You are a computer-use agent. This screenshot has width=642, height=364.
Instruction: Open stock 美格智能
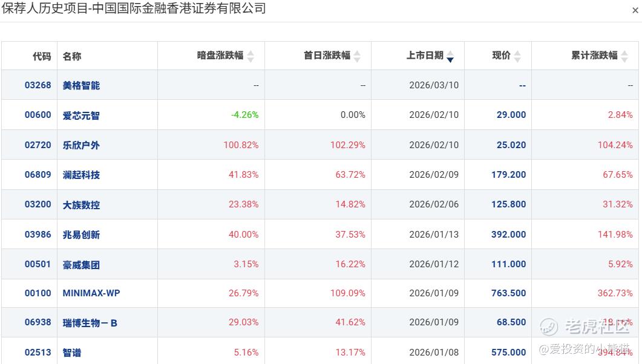(x=81, y=85)
